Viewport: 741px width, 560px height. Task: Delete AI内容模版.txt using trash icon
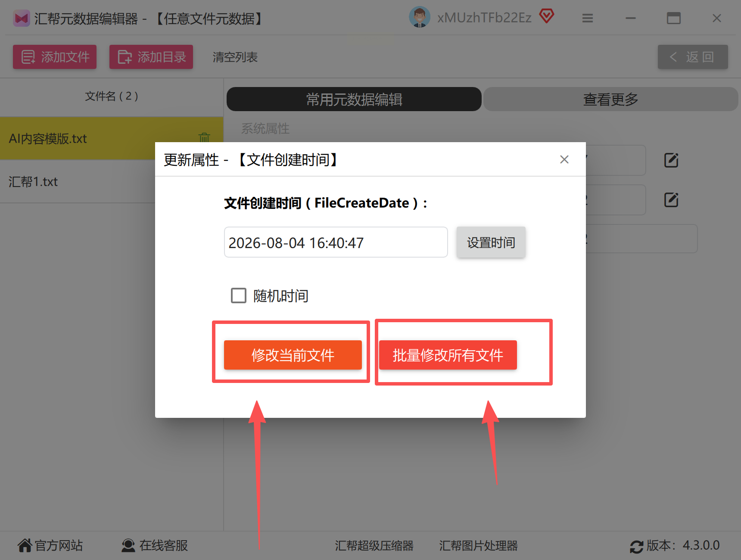click(x=204, y=137)
